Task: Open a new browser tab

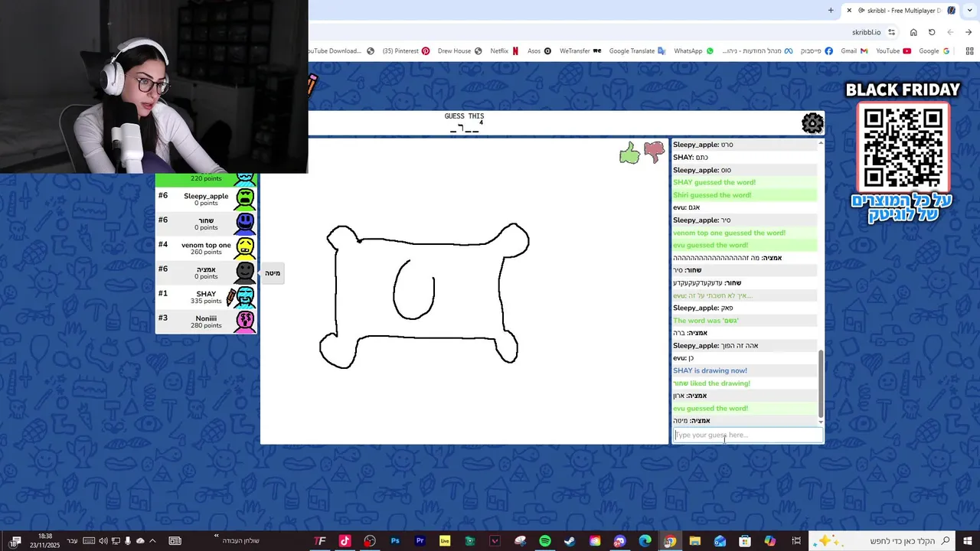Action: (831, 10)
